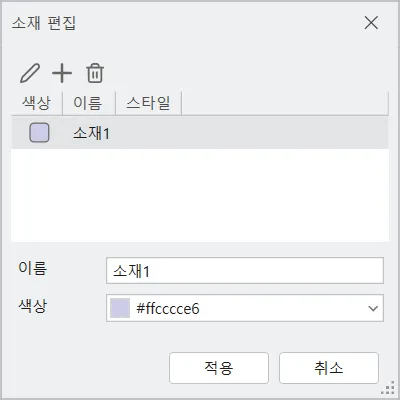Click the 적용 button
The height and width of the screenshot is (400, 400).
(219, 368)
